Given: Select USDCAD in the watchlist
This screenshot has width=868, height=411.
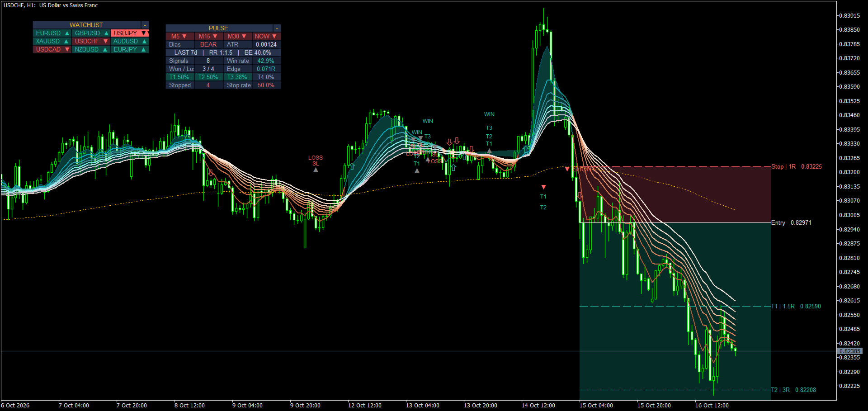Looking at the screenshot, I should pos(52,49).
